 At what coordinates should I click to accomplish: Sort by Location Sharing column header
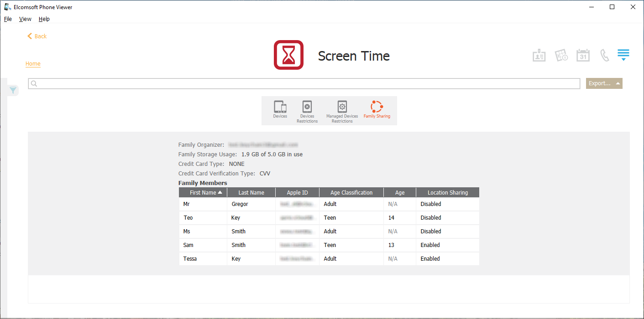tap(447, 192)
